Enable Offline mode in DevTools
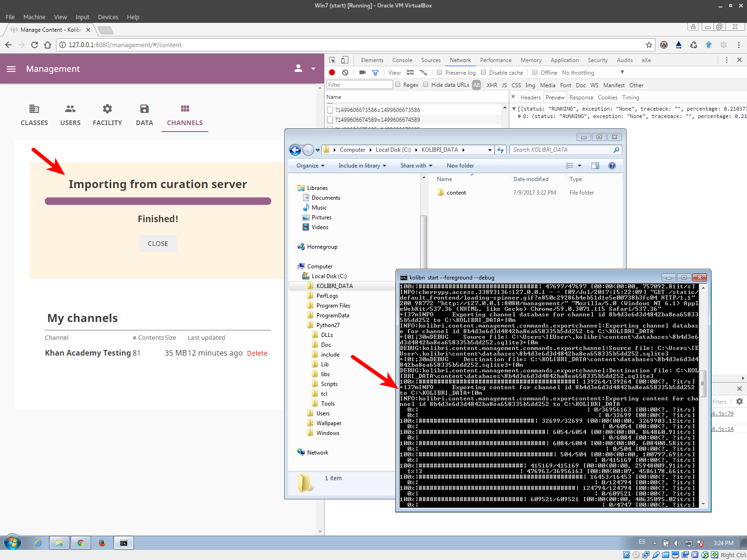This screenshot has height=560, width=747. pos(534,72)
